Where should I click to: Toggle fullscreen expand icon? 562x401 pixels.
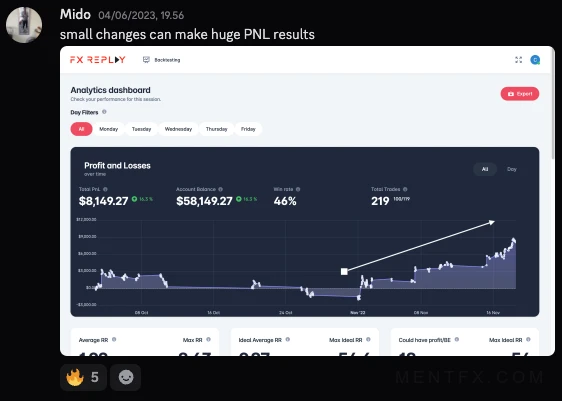pos(519,60)
